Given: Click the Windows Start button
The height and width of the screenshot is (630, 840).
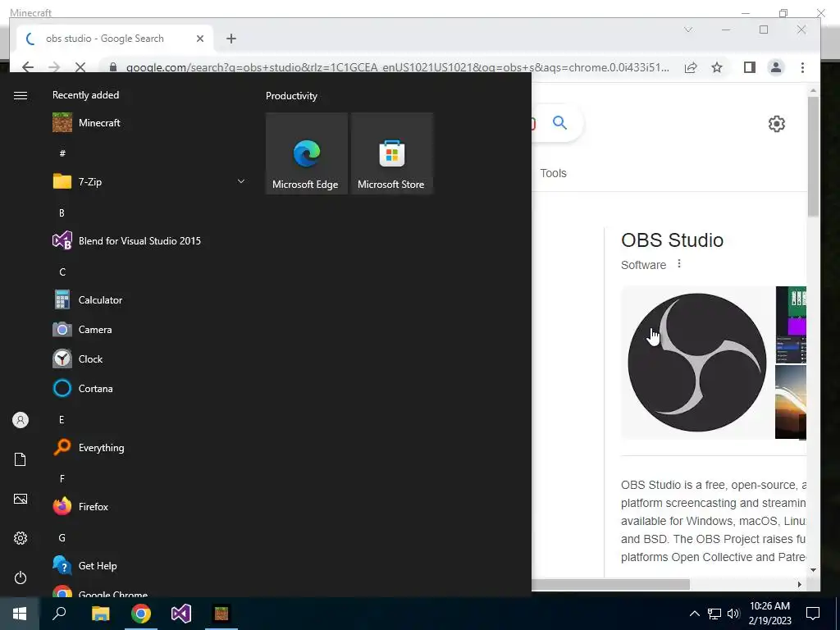Looking at the screenshot, I should pyautogui.click(x=20, y=614).
